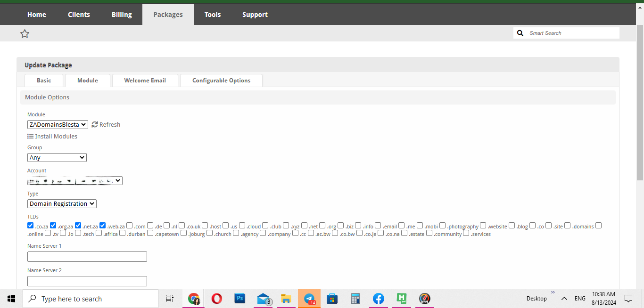Uncheck the .co.za TLD checkbox
The height and width of the screenshot is (308, 644).
pyautogui.click(x=31, y=226)
